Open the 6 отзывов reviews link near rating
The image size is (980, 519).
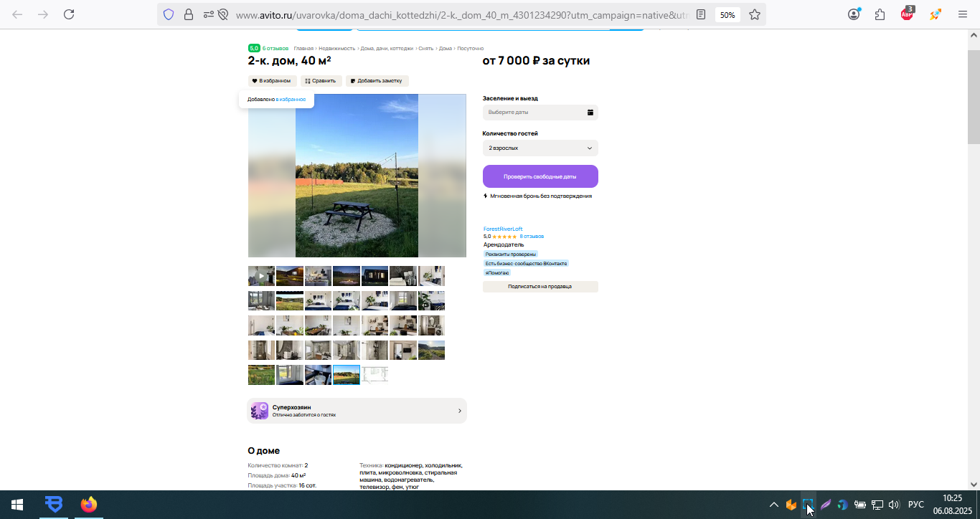point(275,48)
